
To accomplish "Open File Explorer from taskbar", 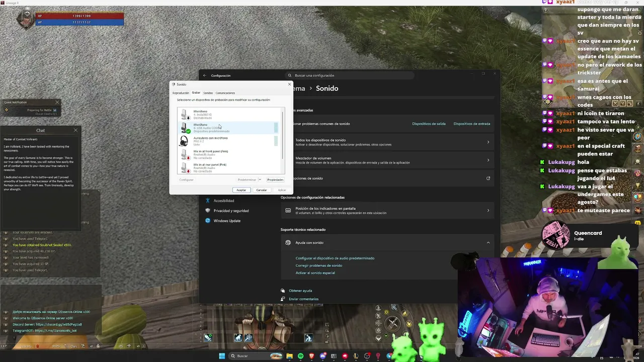I will coord(289,356).
